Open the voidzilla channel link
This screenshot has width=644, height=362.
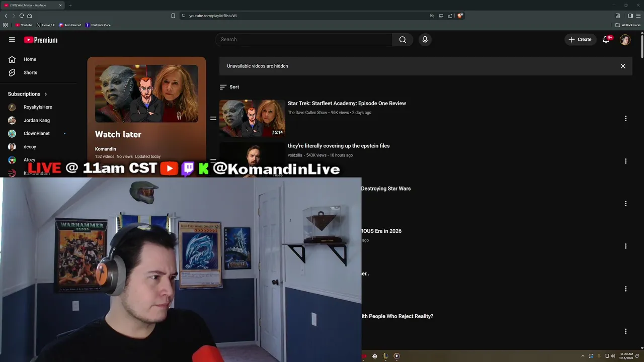(x=295, y=155)
